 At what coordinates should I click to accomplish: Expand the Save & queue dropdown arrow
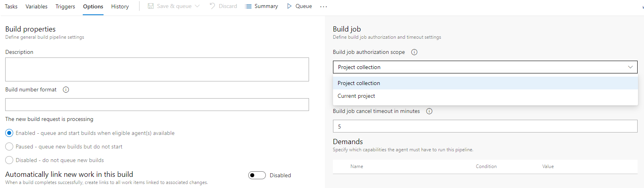coord(197,6)
